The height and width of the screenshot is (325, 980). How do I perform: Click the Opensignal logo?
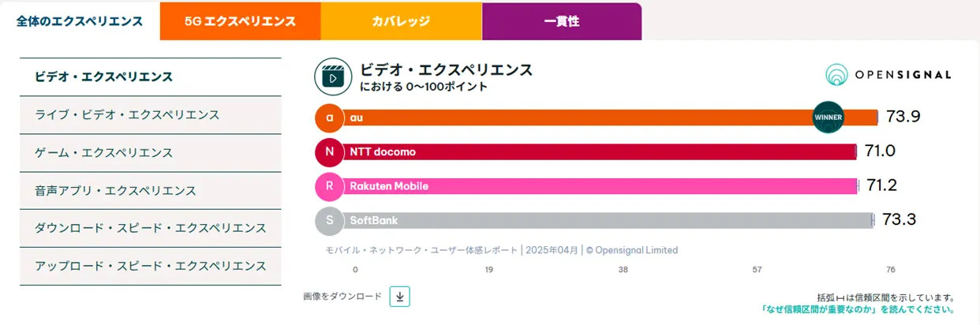click(888, 75)
